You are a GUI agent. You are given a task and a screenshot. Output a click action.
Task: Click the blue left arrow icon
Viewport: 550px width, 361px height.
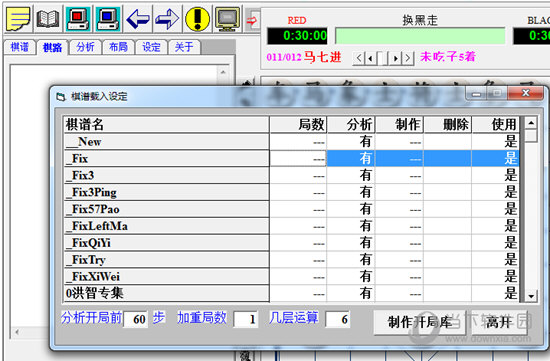(138, 18)
